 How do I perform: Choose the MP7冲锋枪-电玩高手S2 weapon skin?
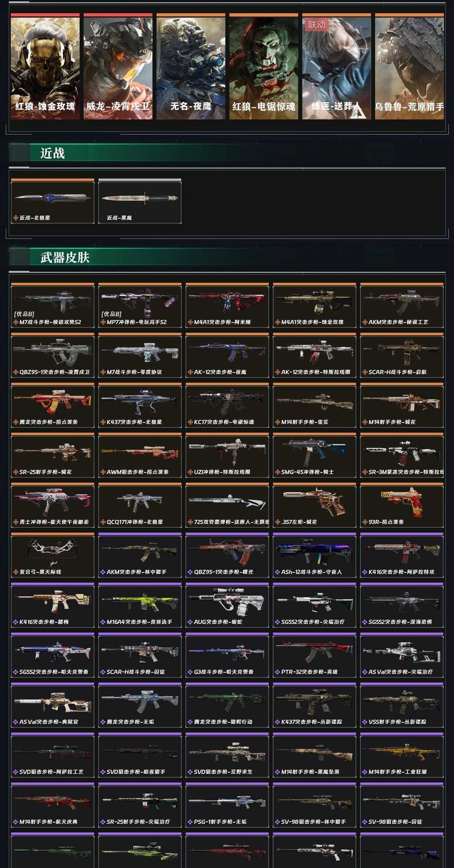(140, 305)
